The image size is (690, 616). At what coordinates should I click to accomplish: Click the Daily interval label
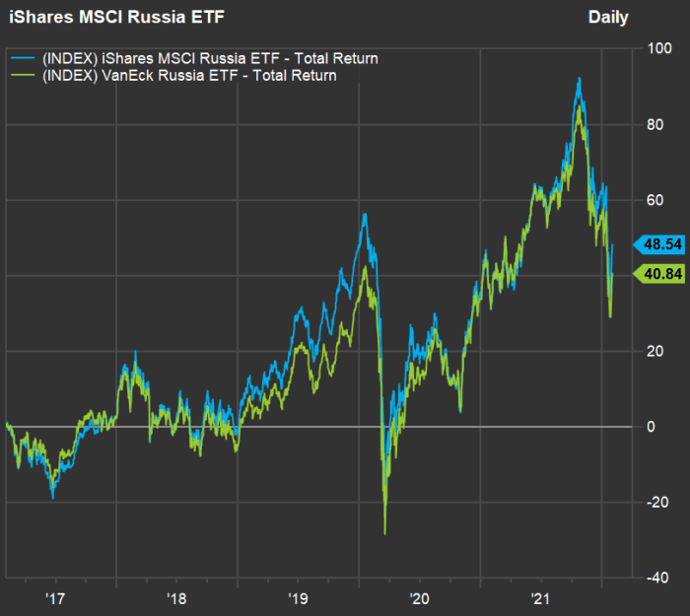click(x=607, y=18)
